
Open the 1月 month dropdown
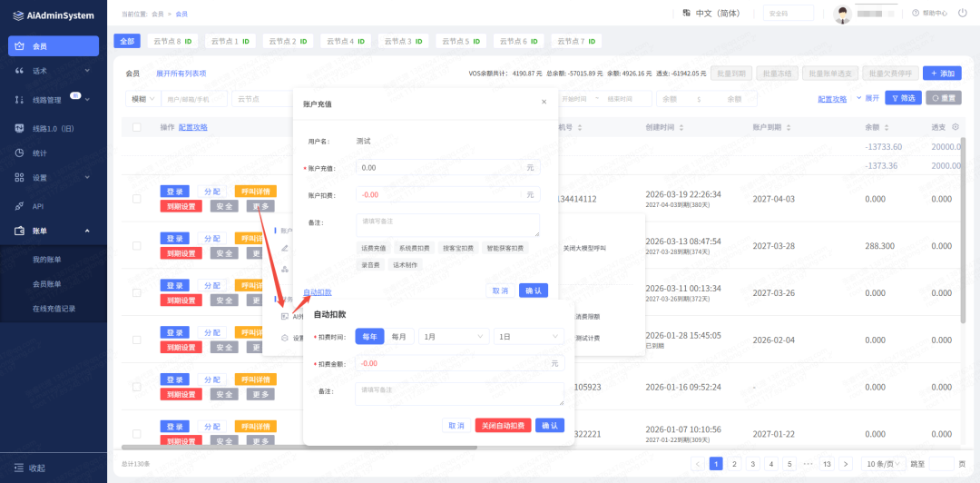coord(454,336)
